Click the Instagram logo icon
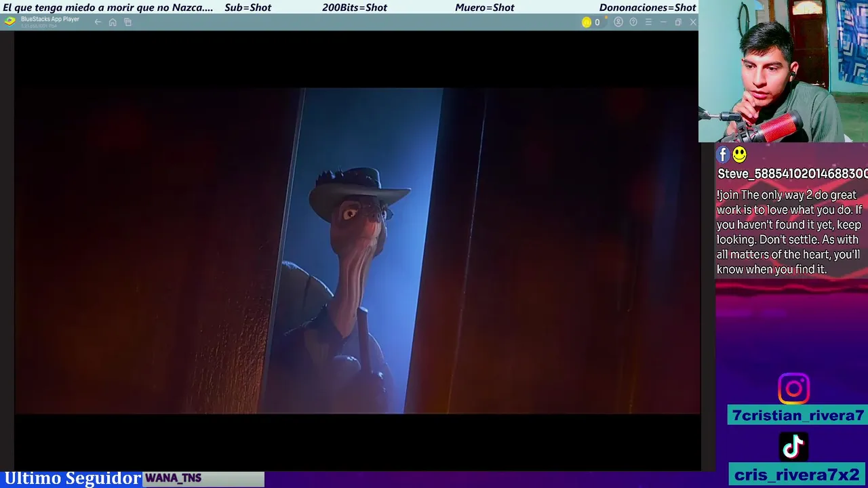This screenshot has width=868, height=488. (x=793, y=389)
